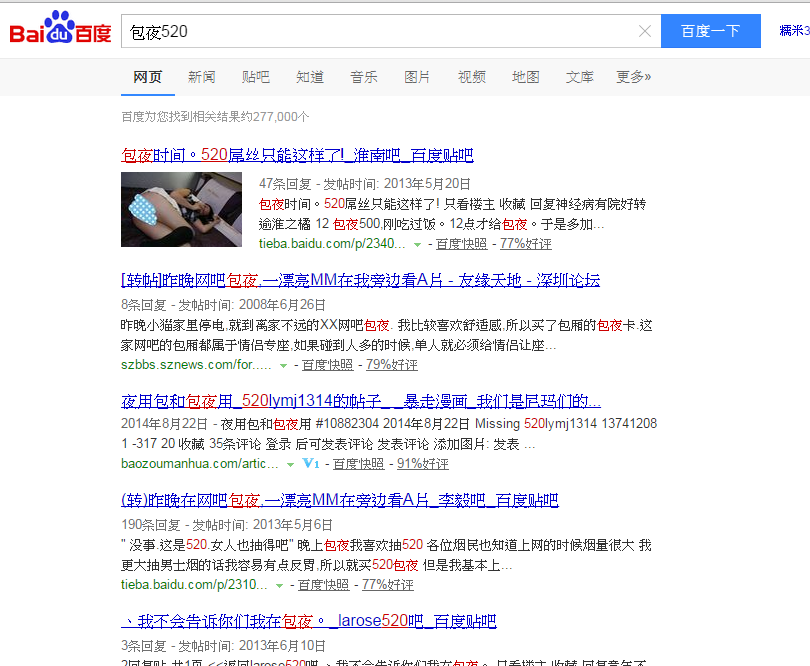Open the 李毅吧 result title link
Image resolution: width=810 pixels, height=666 pixels.
[x=340, y=500]
